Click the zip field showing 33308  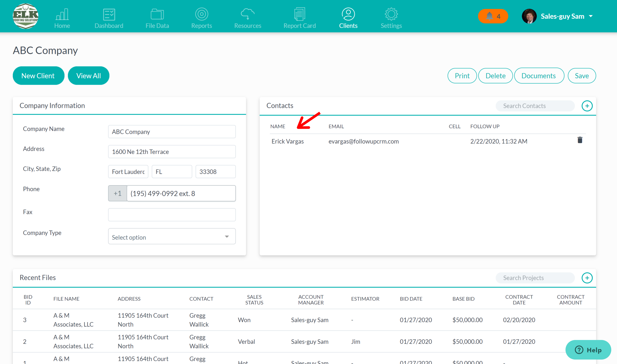click(x=215, y=172)
